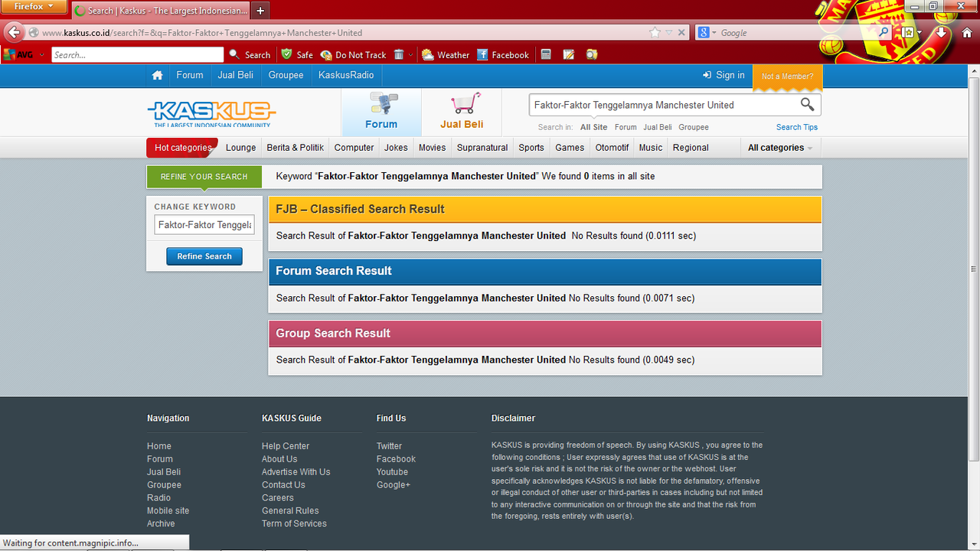
Task: Open KaskusRadio in the blue navigation bar
Action: [x=346, y=75]
